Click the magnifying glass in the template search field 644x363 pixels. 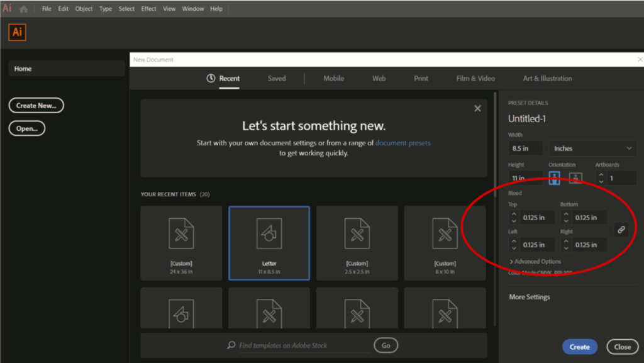[x=232, y=345]
